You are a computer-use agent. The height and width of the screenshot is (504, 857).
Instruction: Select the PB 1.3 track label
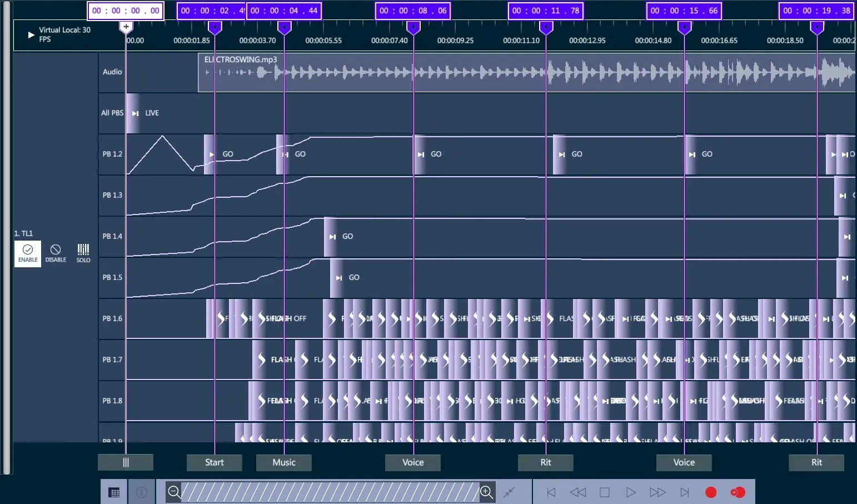tap(112, 195)
